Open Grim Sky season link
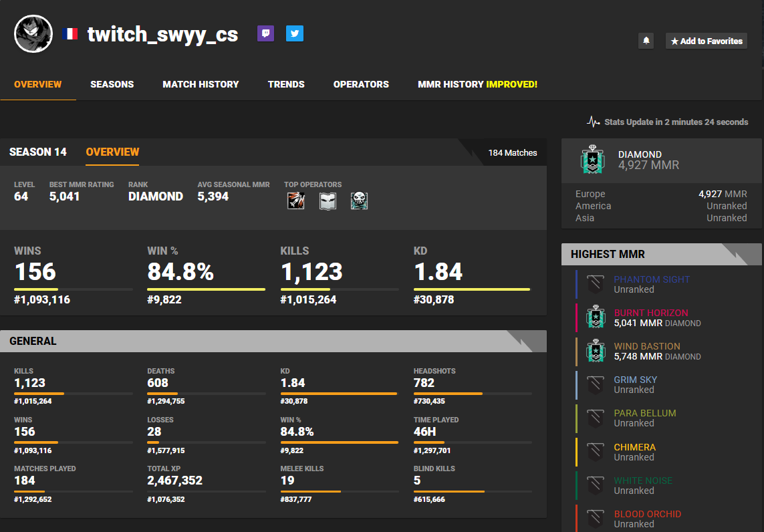764x532 pixels. coord(636,380)
